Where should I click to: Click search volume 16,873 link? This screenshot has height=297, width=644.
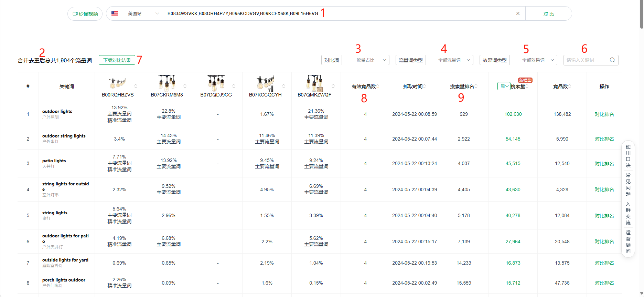pos(513,263)
